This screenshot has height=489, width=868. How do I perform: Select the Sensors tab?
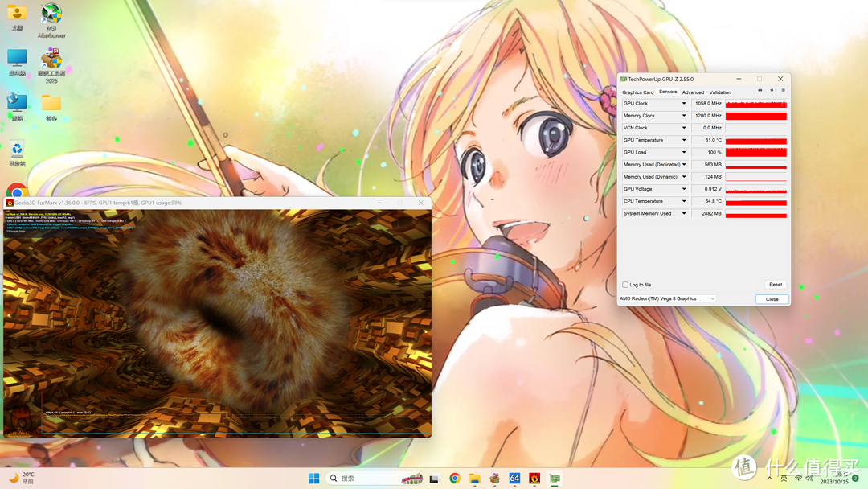click(668, 92)
